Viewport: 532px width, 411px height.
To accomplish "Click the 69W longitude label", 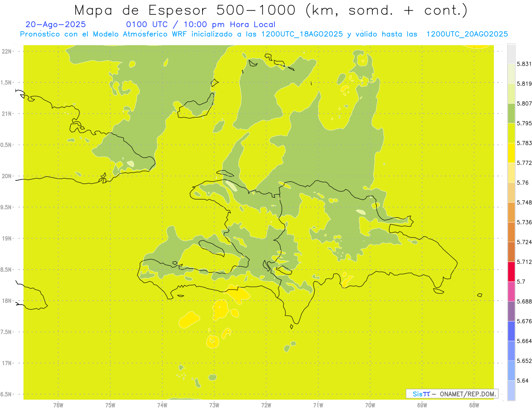I will coord(422,405).
